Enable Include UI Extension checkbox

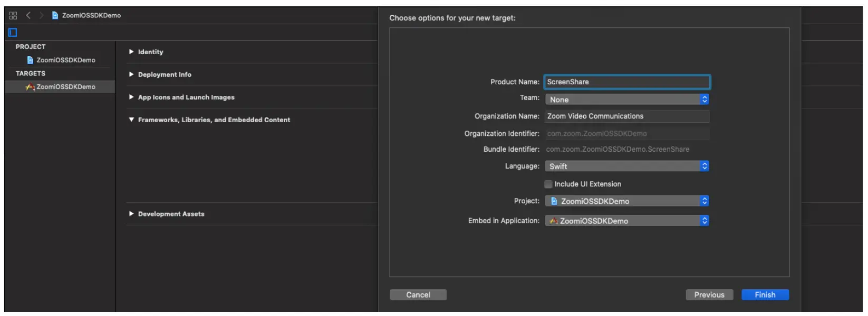coord(548,184)
